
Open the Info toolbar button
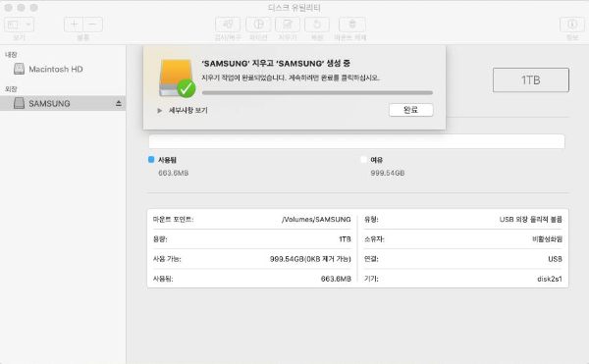point(571,25)
